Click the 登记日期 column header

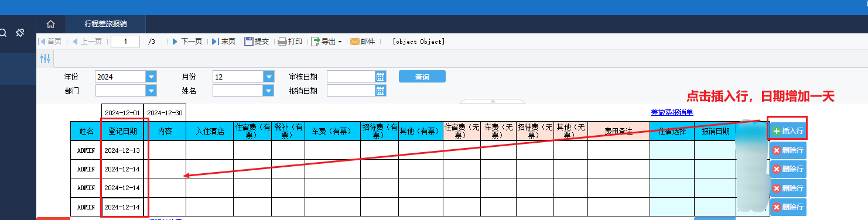point(122,132)
